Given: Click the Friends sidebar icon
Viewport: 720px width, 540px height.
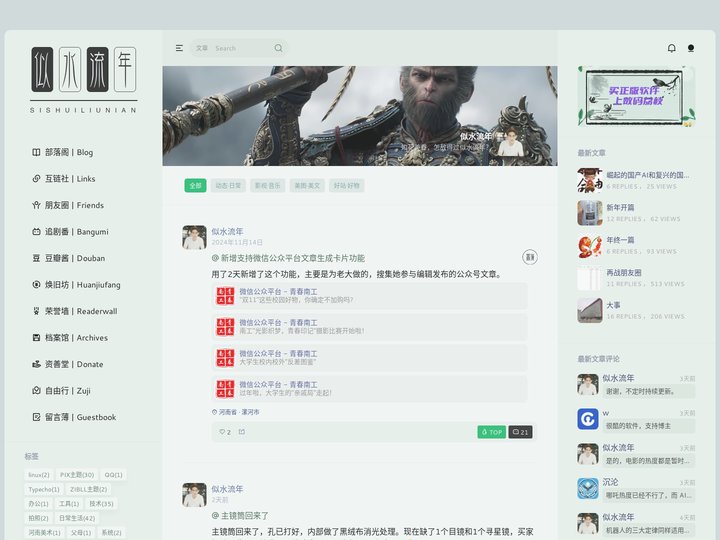Looking at the screenshot, I should (x=36, y=205).
